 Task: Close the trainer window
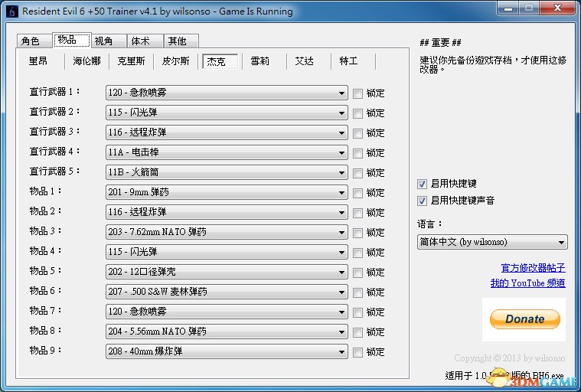click(558, 8)
